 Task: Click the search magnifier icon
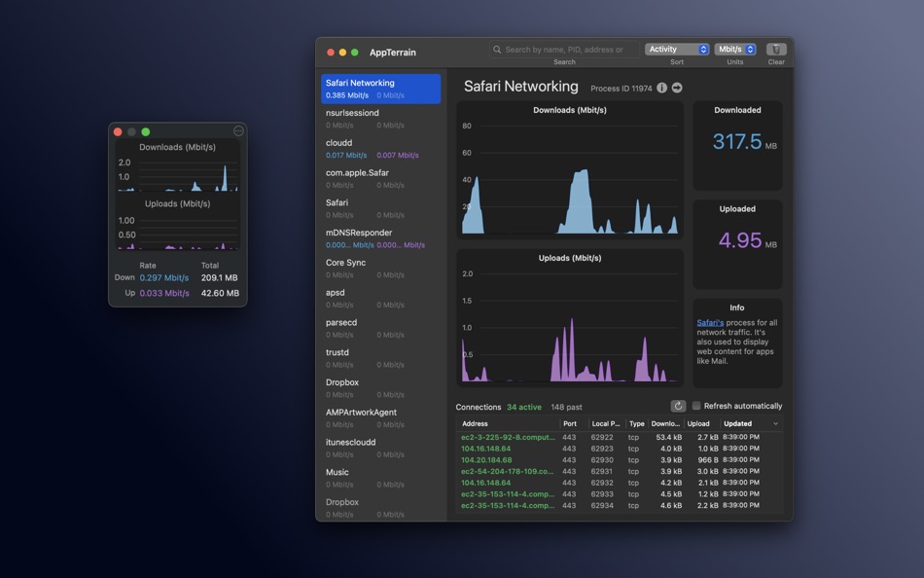(x=497, y=50)
